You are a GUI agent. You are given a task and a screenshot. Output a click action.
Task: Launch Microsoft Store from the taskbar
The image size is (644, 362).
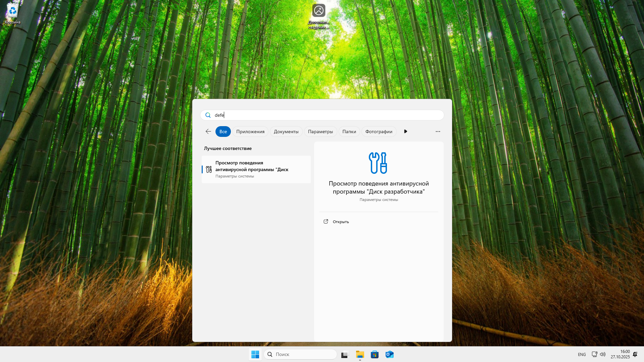375,354
